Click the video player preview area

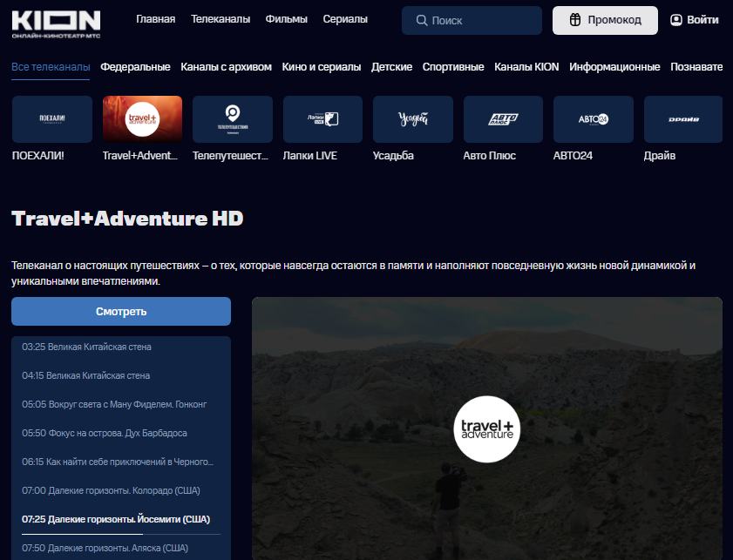[487, 428]
